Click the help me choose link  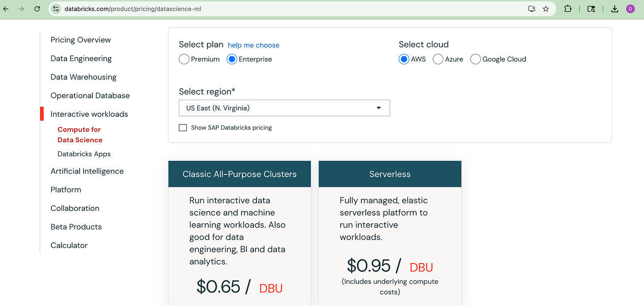253,45
